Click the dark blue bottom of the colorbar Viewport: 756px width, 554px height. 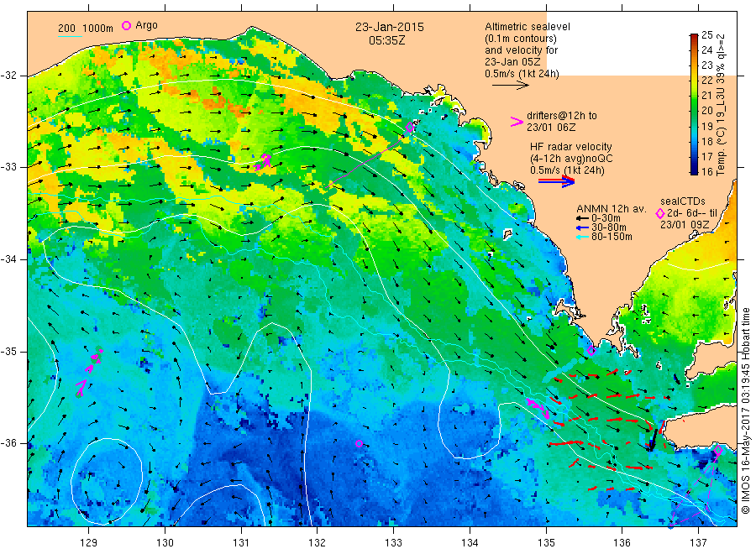point(694,170)
